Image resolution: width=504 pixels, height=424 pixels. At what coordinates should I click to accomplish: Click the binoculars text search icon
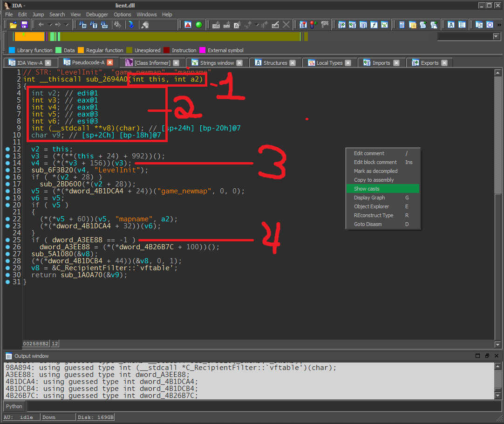point(94,25)
